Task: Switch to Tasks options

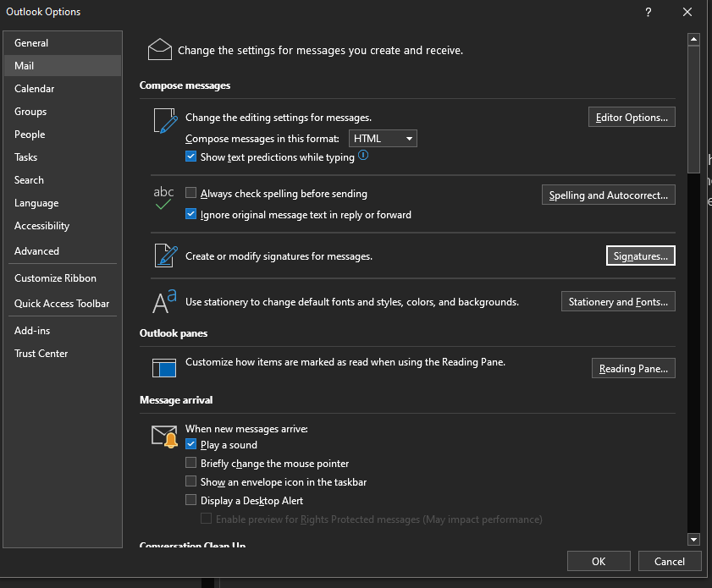Action: (x=63, y=157)
